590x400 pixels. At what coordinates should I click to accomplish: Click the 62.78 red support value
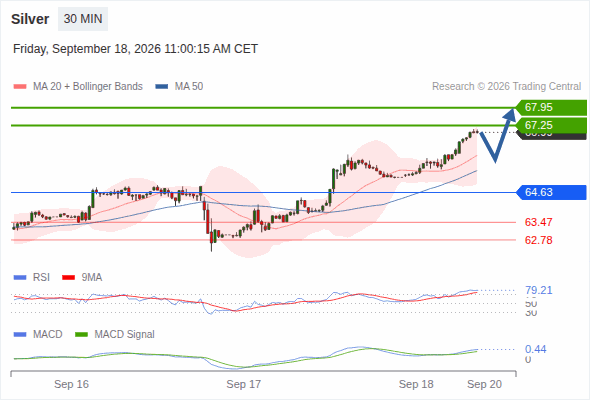click(538, 240)
